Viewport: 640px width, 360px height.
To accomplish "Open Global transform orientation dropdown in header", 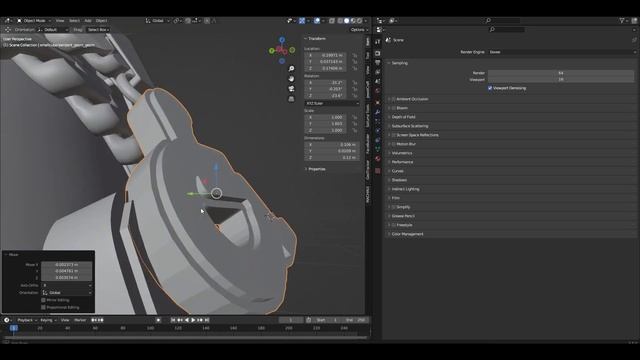I will (157, 20).
